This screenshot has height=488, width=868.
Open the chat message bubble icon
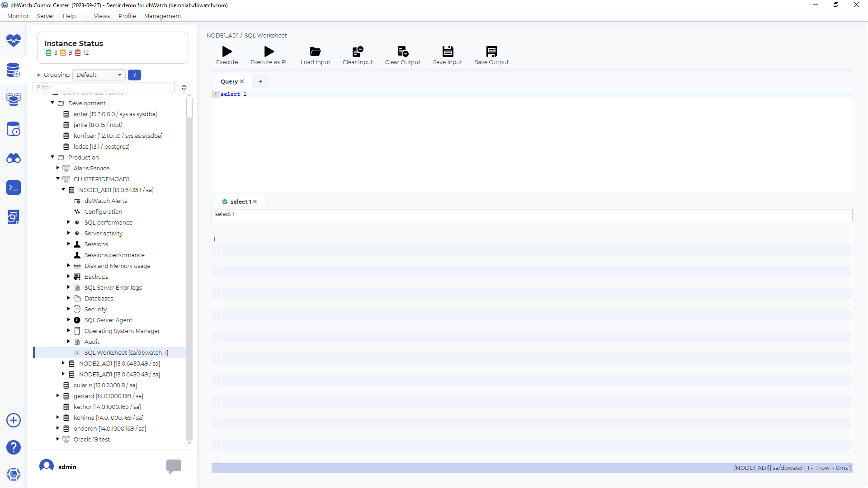[x=174, y=466]
